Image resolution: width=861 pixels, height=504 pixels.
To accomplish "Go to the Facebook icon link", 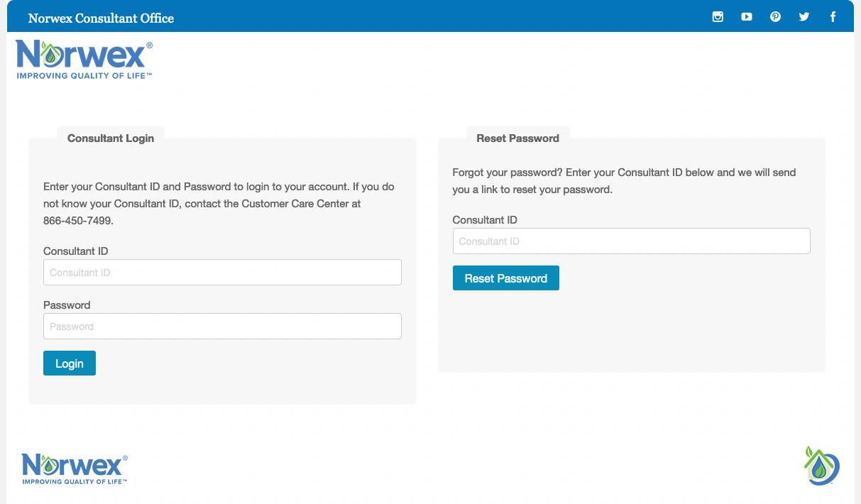I will pos(833,17).
